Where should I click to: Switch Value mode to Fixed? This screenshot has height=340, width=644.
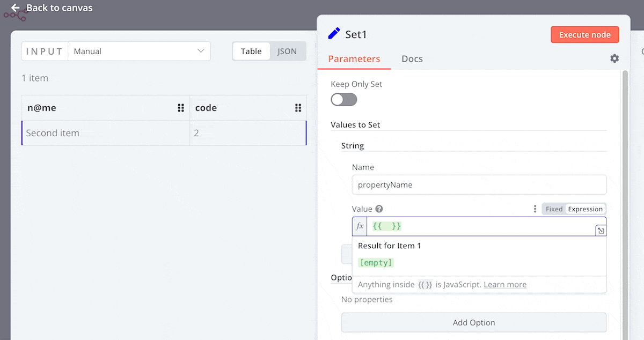(554, 209)
